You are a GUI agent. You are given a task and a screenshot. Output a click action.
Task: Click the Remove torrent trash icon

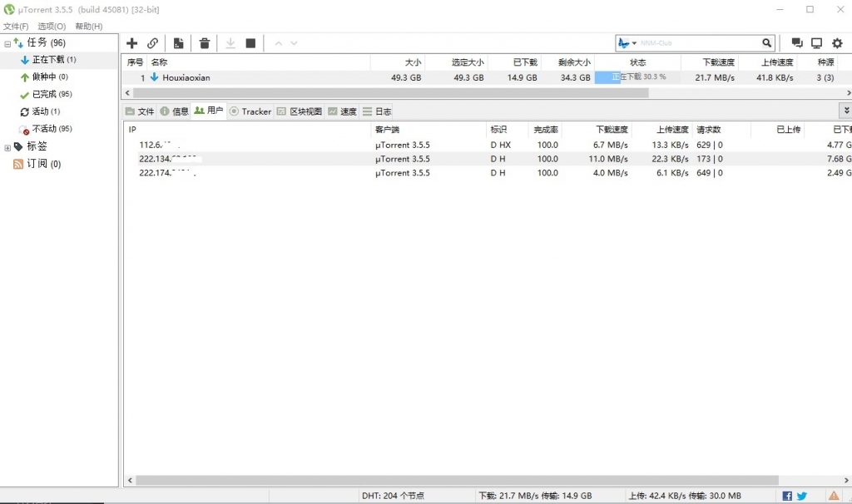click(x=205, y=43)
